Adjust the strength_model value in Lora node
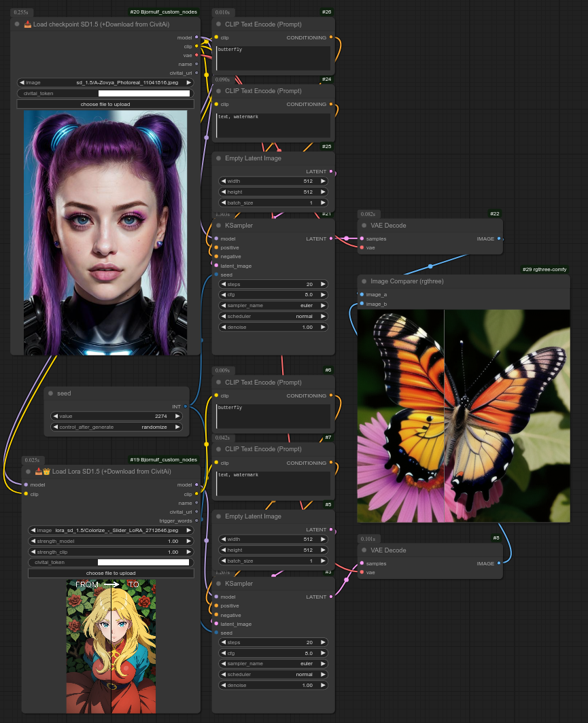This screenshot has height=723, width=588. pyautogui.click(x=111, y=541)
